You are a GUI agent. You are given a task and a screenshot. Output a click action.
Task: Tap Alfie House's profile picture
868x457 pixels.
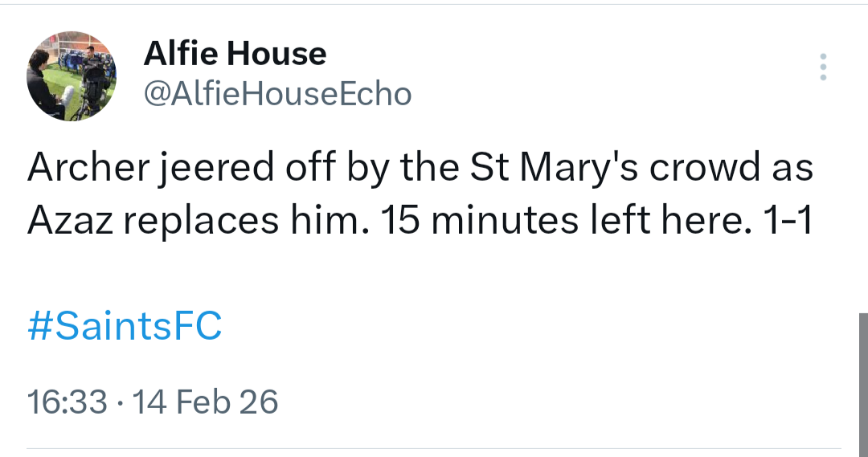(x=72, y=76)
